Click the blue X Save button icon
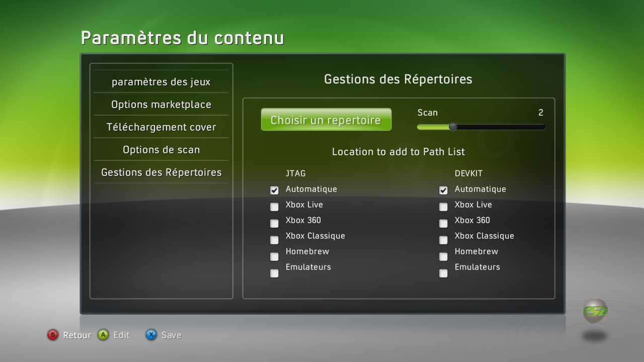644x362 pixels. [x=151, y=335]
